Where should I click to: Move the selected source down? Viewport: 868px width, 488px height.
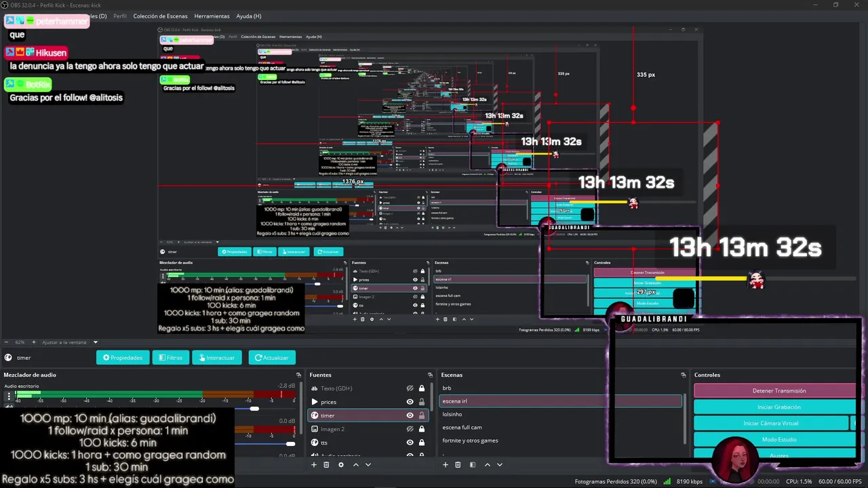pyautogui.click(x=368, y=465)
